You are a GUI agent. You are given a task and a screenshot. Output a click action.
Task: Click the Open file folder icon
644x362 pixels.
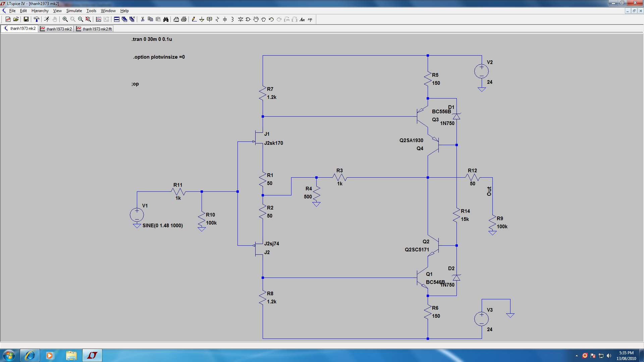tap(16, 19)
